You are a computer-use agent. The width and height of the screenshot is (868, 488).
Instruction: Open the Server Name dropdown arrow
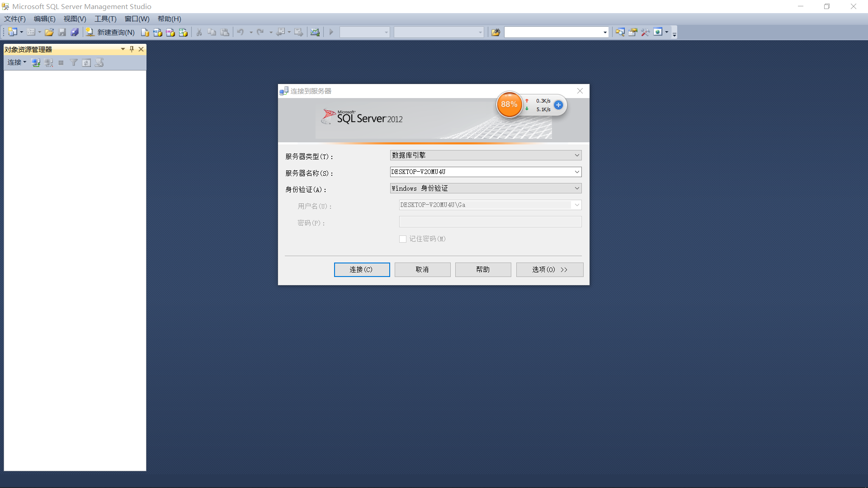[x=577, y=172]
